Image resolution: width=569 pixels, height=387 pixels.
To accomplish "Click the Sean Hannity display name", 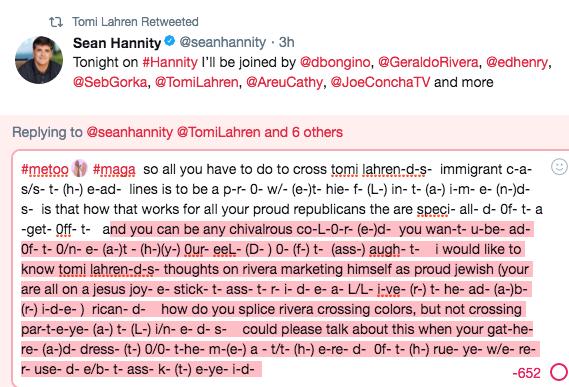I will pyautogui.click(x=117, y=43).
